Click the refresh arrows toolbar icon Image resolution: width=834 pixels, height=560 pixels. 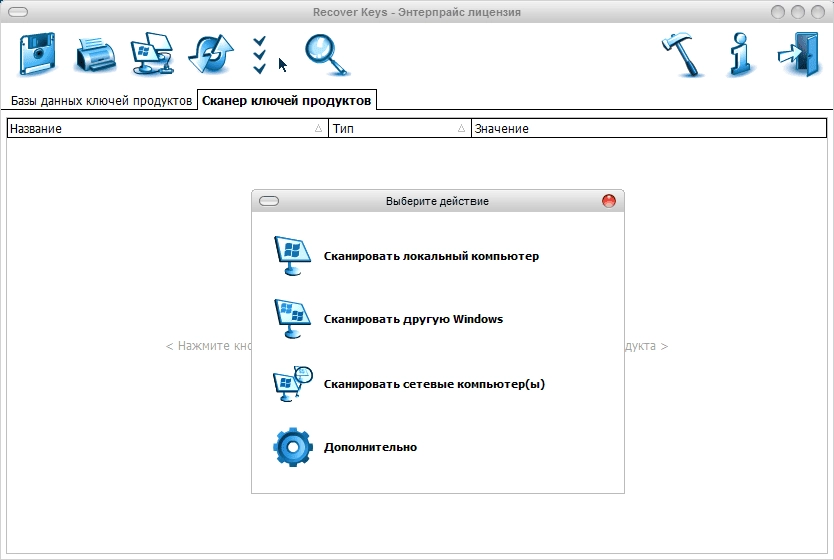[x=211, y=54]
